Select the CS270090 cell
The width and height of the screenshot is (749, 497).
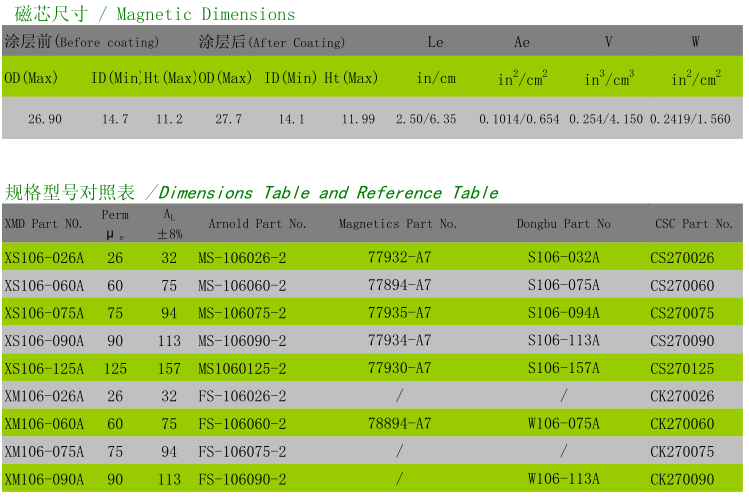coord(682,341)
